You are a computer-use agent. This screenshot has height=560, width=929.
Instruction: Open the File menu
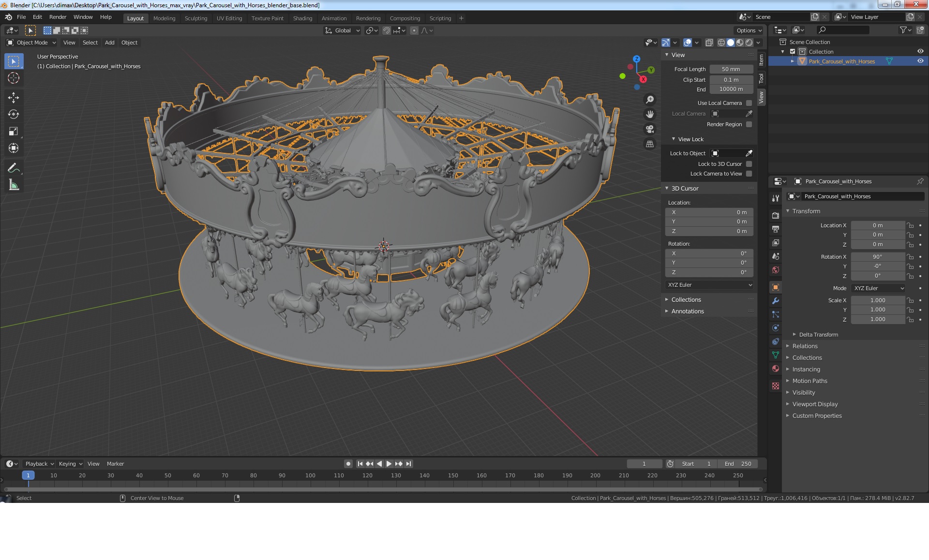point(21,17)
